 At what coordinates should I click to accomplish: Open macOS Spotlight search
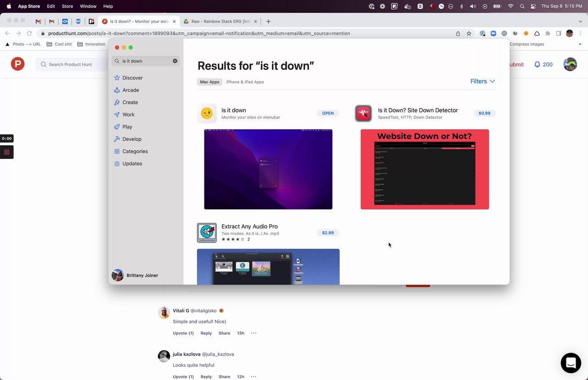coord(522,6)
